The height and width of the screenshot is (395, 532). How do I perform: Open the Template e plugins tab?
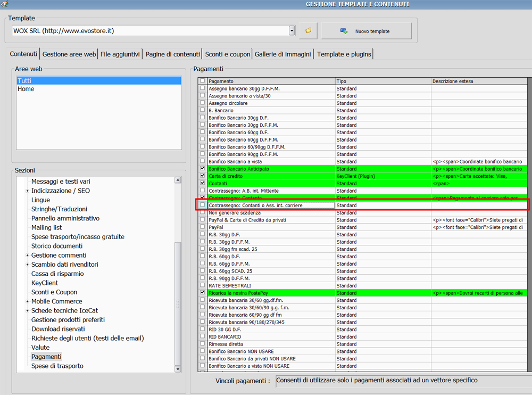(344, 54)
